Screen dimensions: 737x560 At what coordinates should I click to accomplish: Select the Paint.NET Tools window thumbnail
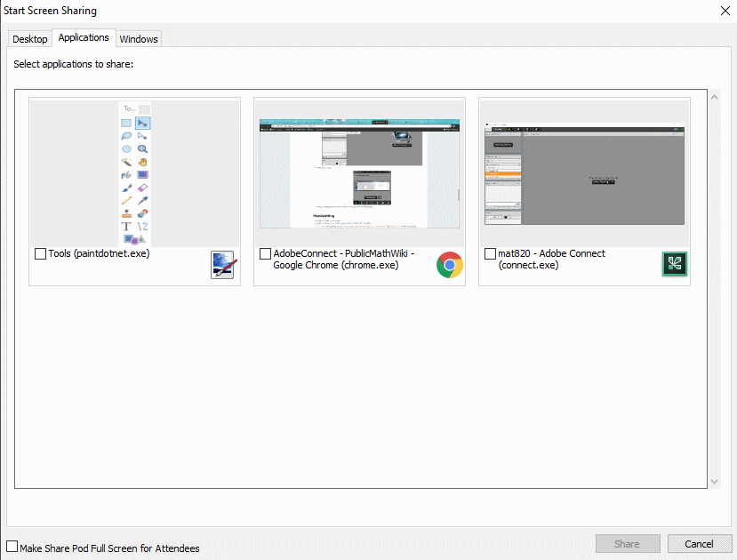pyautogui.click(x=134, y=173)
